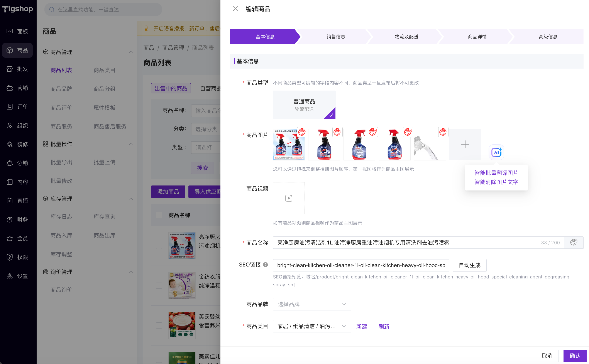This screenshot has height=364, width=589.
Task: Switch to the 销售信息 step tab
Action: [336, 37]
